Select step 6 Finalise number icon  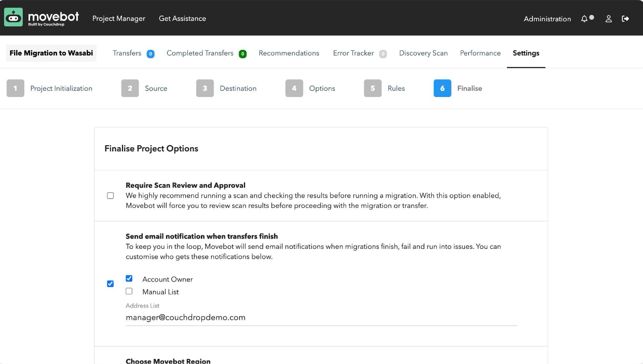coord(442,88)
